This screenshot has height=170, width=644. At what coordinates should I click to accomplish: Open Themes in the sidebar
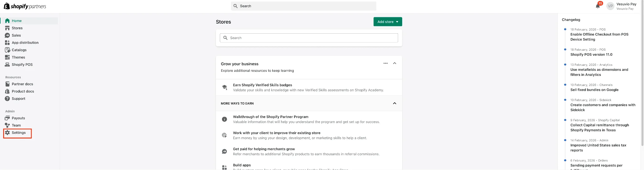(18, 57)
